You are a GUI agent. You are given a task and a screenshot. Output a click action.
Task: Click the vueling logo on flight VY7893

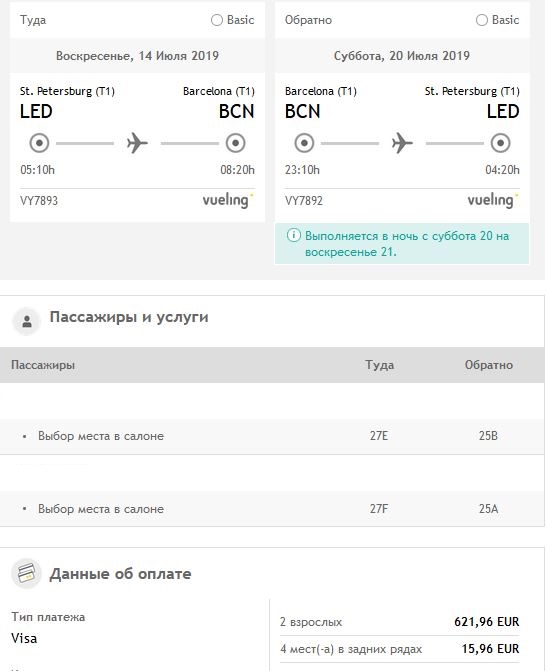[x=228, y=200]
